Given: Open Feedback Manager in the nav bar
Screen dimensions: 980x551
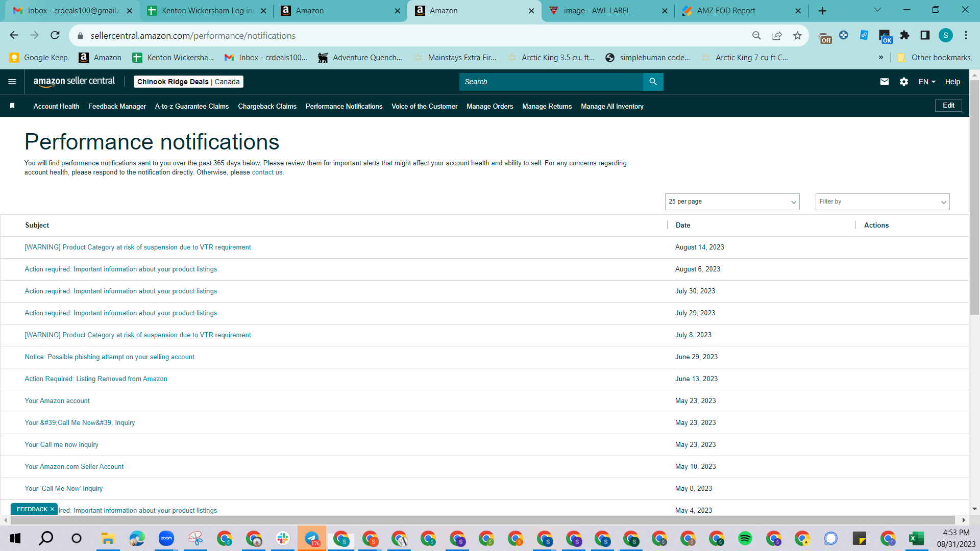Looking at the screenshot, I should pyautogui.click(x=117, y=106).
